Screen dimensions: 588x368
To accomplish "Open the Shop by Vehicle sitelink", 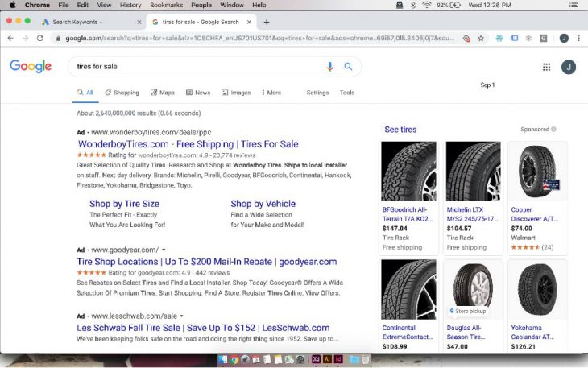I will [x=263, y=204].
